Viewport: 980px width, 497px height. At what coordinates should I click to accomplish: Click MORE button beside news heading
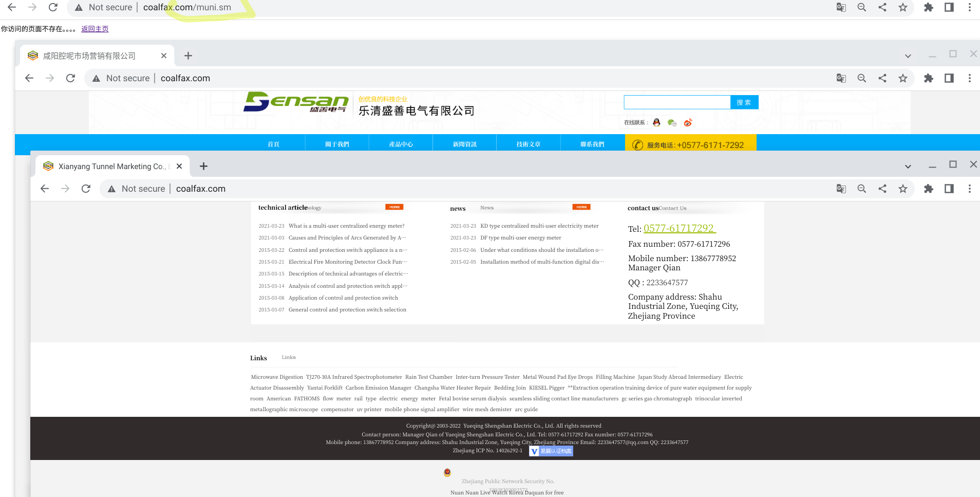pos(581,207)
